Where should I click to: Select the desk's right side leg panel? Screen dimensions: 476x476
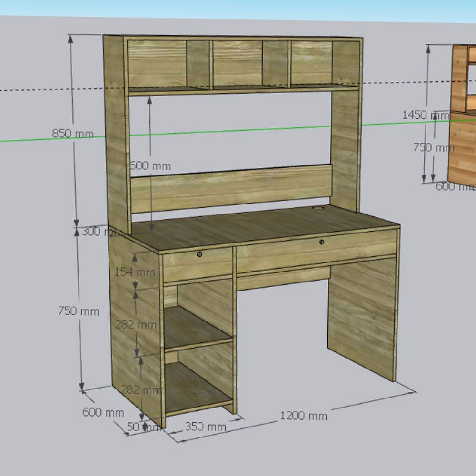[362, 316]
